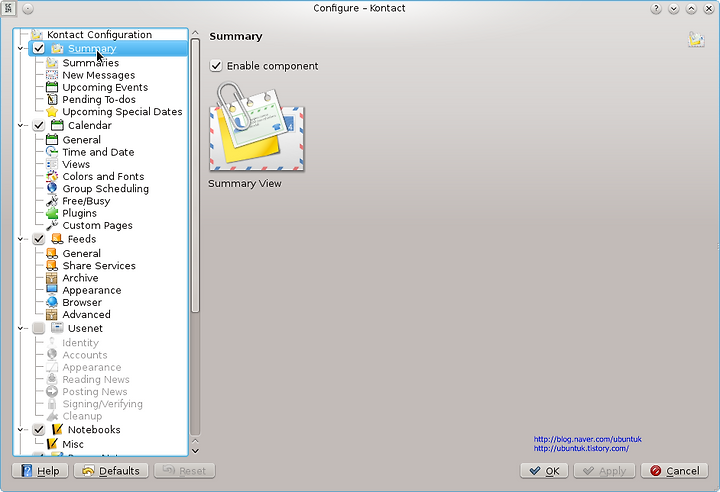
Task: Click the Summaries icon in the tree
Action: point(52,63)
